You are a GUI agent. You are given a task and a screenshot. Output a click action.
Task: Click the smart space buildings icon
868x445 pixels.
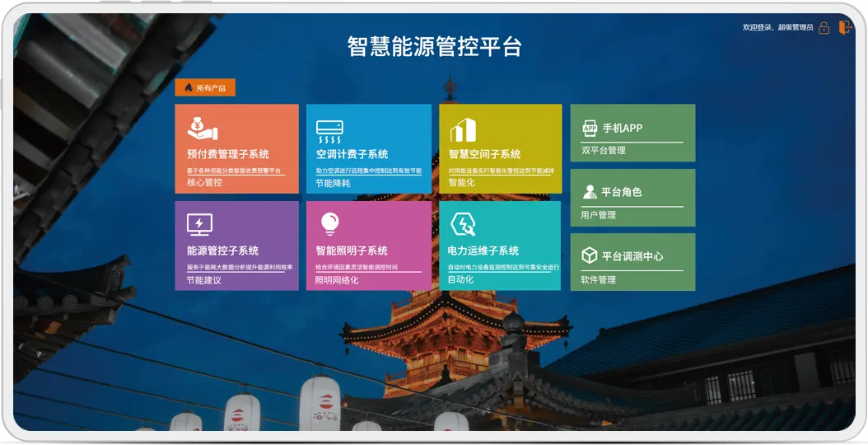[x=463, y=130]
